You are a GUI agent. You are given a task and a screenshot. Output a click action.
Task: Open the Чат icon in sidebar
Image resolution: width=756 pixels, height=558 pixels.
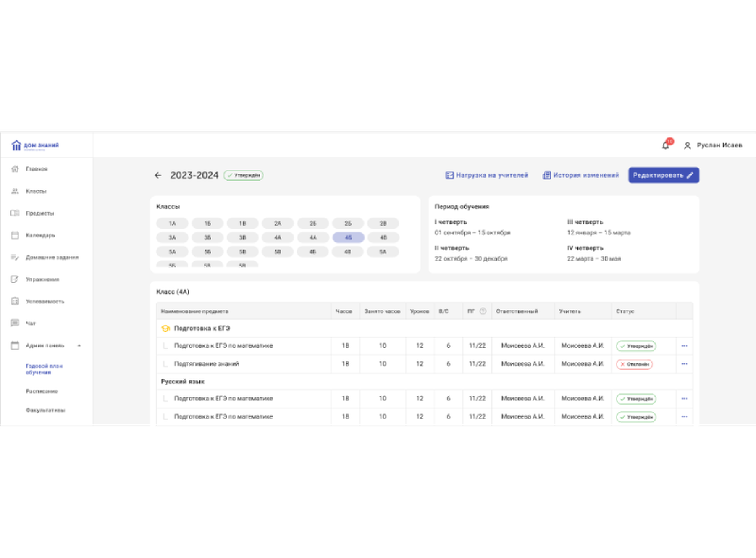[x=15, y=323]
